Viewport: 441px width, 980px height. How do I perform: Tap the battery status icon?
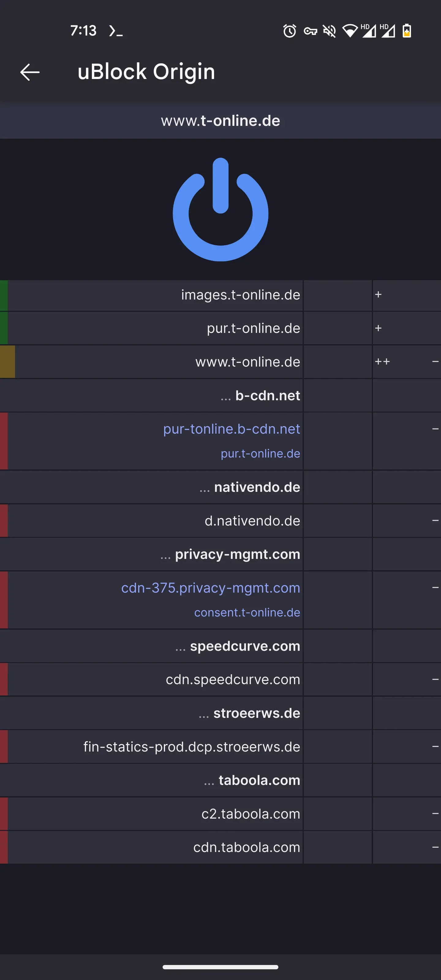407,30
